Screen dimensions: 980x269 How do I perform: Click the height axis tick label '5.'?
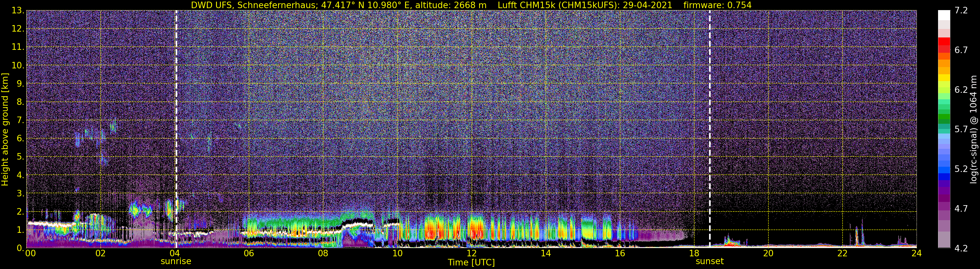(x=20, y=157)
